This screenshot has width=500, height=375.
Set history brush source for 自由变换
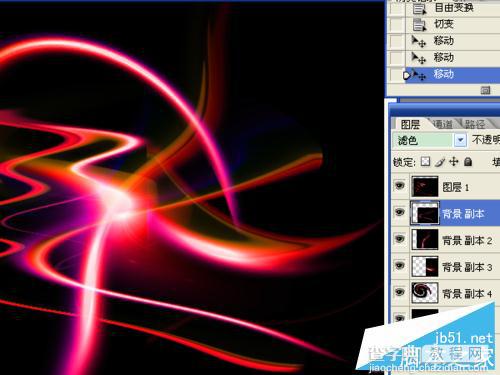(397, 8)
